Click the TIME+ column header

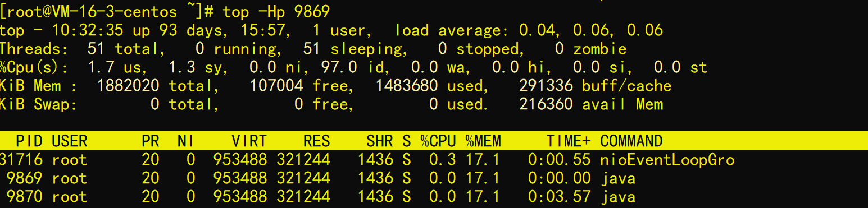[x=569, y=141]
